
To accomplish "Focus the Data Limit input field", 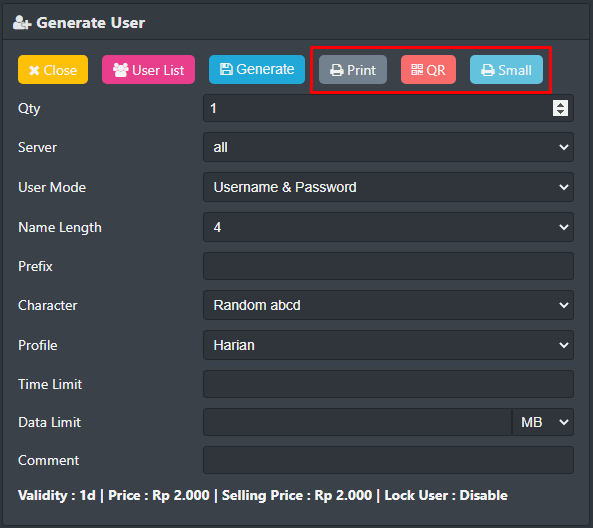I will (x=357, y=422).
